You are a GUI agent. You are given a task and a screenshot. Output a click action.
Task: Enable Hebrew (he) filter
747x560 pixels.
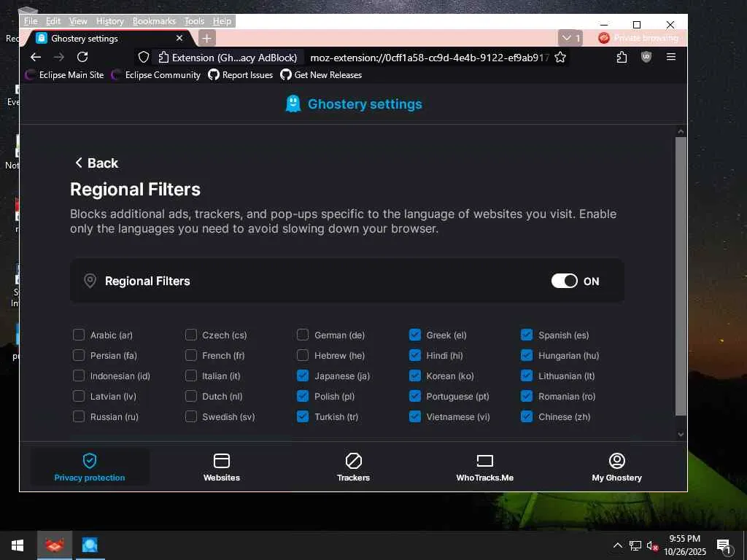tap(303, 355)
